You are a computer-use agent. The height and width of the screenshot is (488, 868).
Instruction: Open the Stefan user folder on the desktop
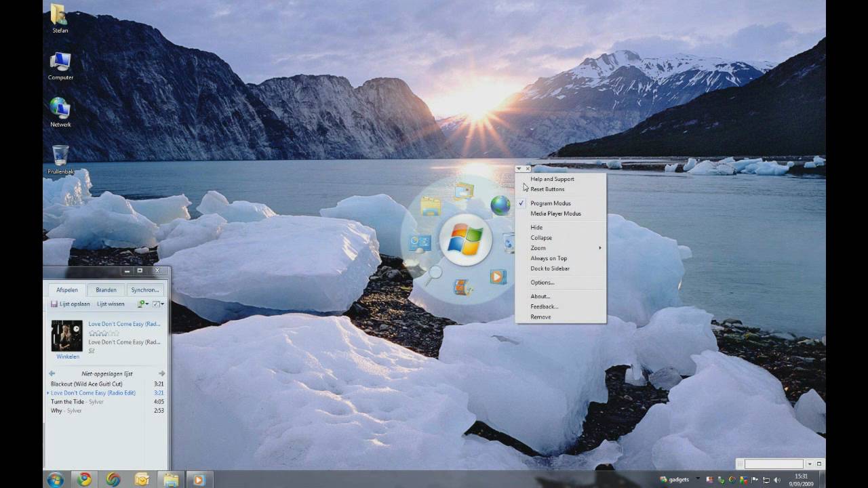coord(60,19)
